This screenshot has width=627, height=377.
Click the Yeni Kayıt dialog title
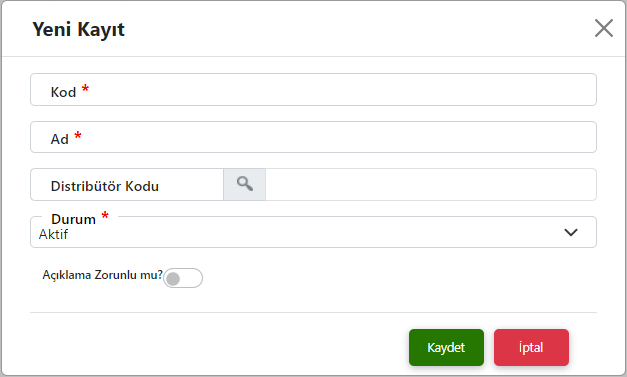[x=78, y=30]
